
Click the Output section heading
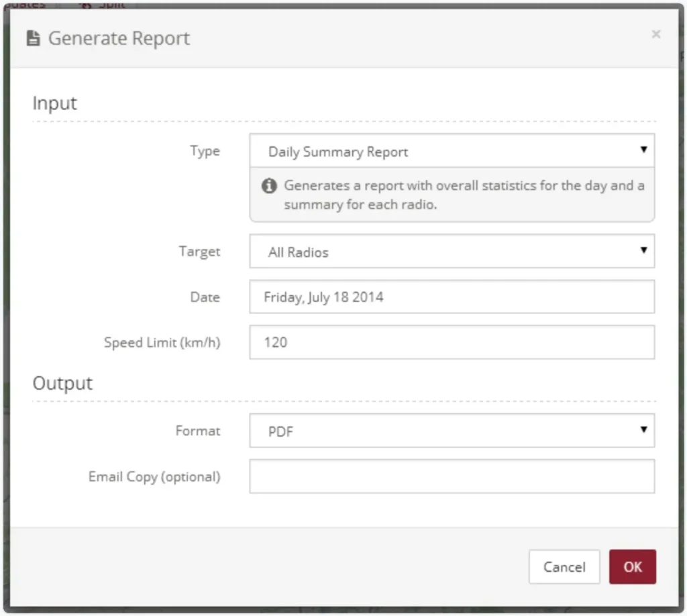point(62,383)
